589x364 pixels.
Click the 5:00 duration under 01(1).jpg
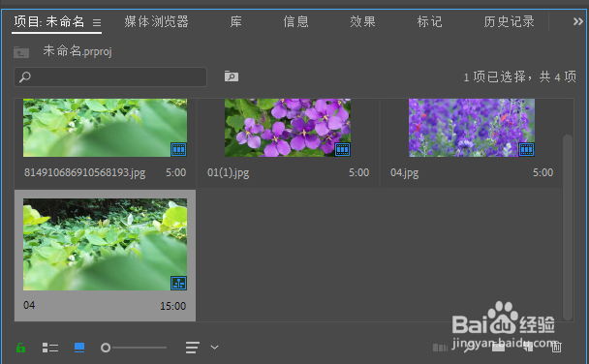358,172
